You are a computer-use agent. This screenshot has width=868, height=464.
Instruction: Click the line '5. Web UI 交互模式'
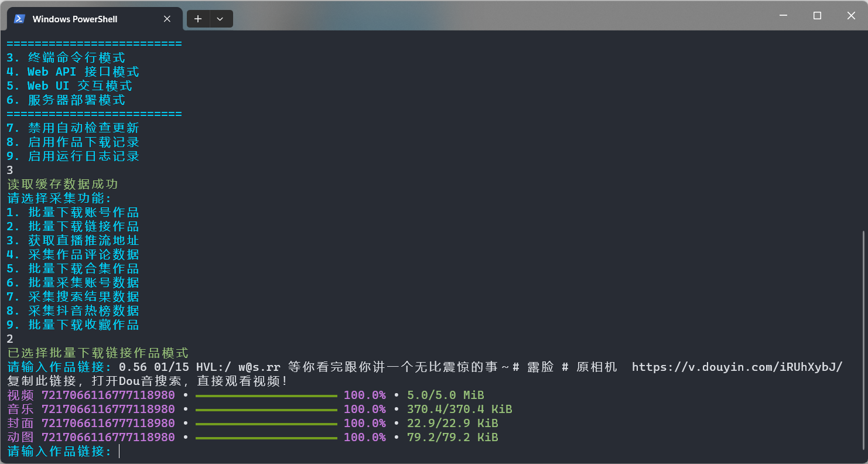(70, 86)
